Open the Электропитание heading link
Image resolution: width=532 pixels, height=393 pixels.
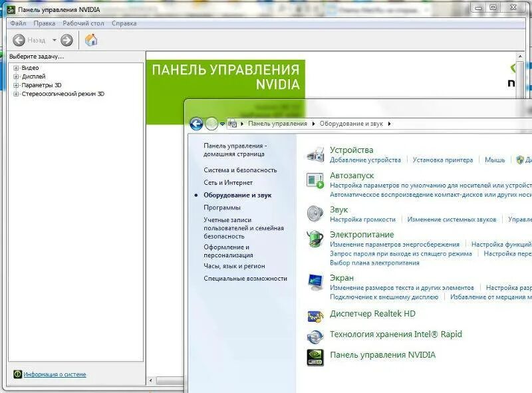pyautogui.click(x=362, y=235)
